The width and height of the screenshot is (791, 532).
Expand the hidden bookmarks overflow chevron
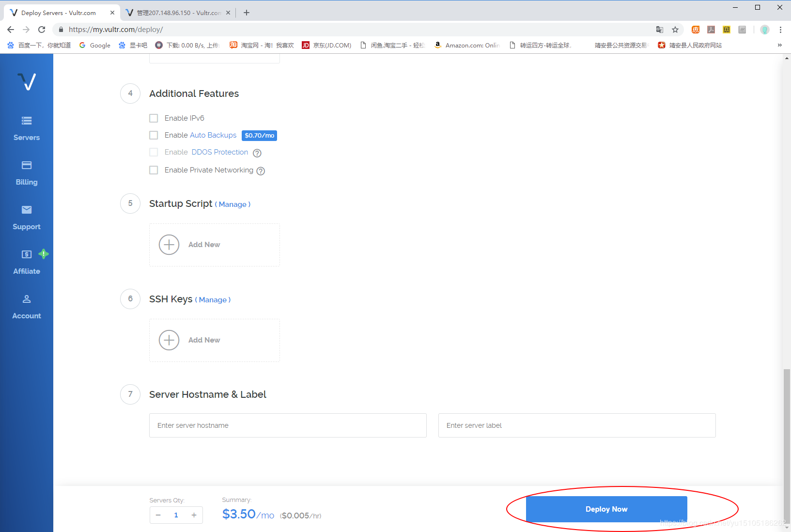pos(779,45)
